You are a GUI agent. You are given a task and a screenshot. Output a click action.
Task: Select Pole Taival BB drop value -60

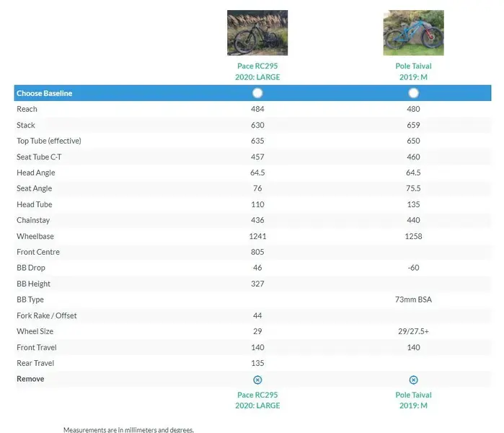[413, 268]
